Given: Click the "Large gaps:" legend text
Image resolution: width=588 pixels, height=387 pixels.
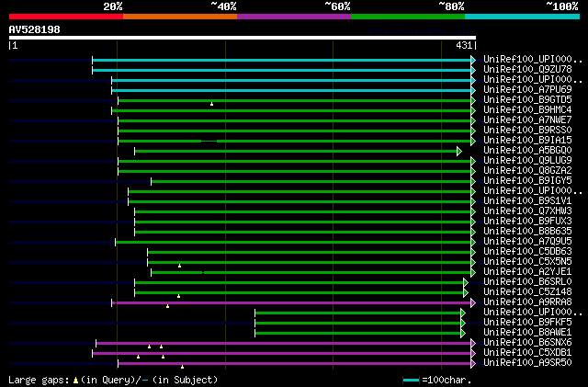Looking at the screenshot, I should tap(39, 381).
